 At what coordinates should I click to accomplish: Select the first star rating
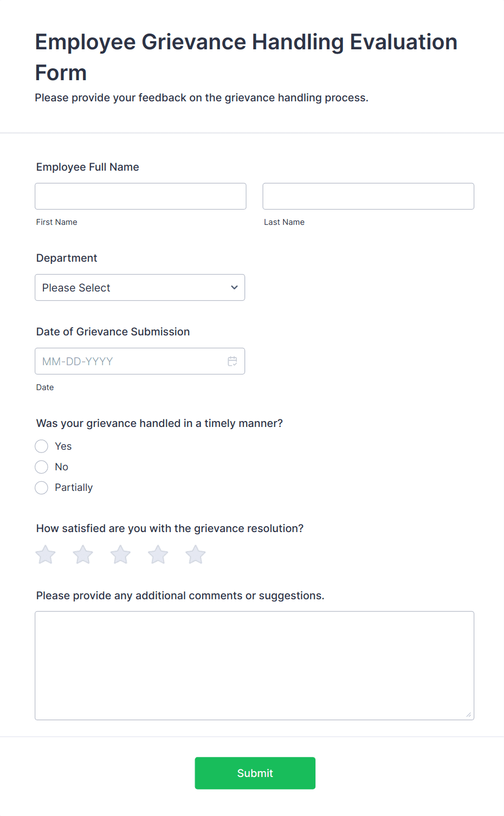[45, 554]
